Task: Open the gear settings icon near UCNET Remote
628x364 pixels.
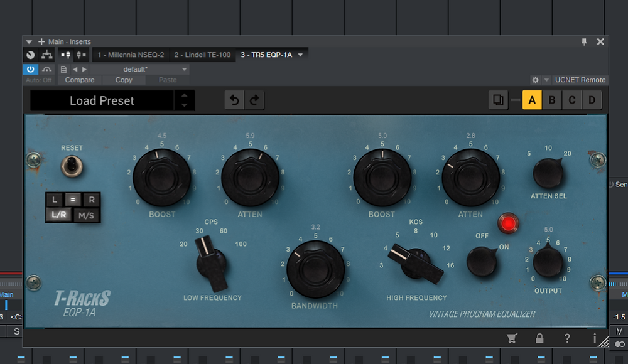Action: [x=536, y=80]
